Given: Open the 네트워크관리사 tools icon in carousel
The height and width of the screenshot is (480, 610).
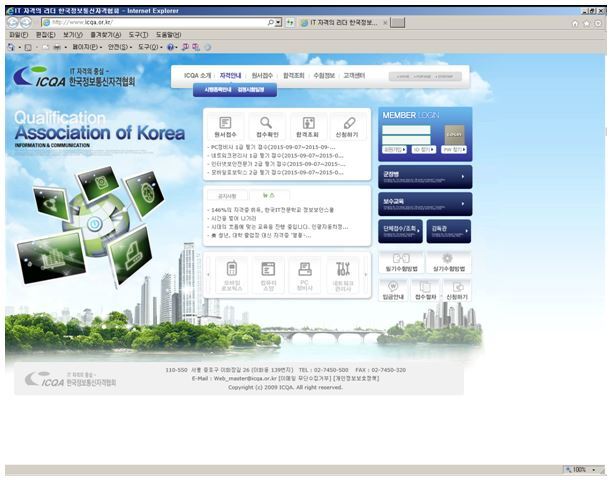Looking at the screenshot, I should coord(343,268).
